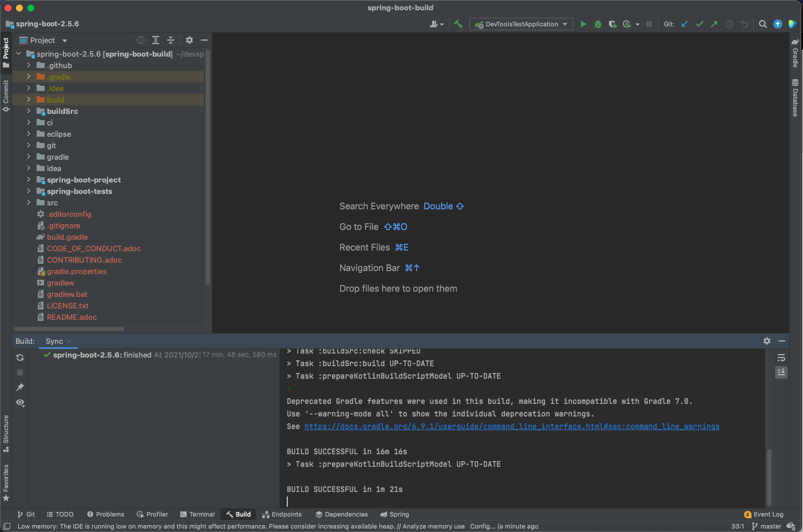Screen dimensions: 803x532
Task: Click the build output vertical scrollbar
Action: pos(769,477)
